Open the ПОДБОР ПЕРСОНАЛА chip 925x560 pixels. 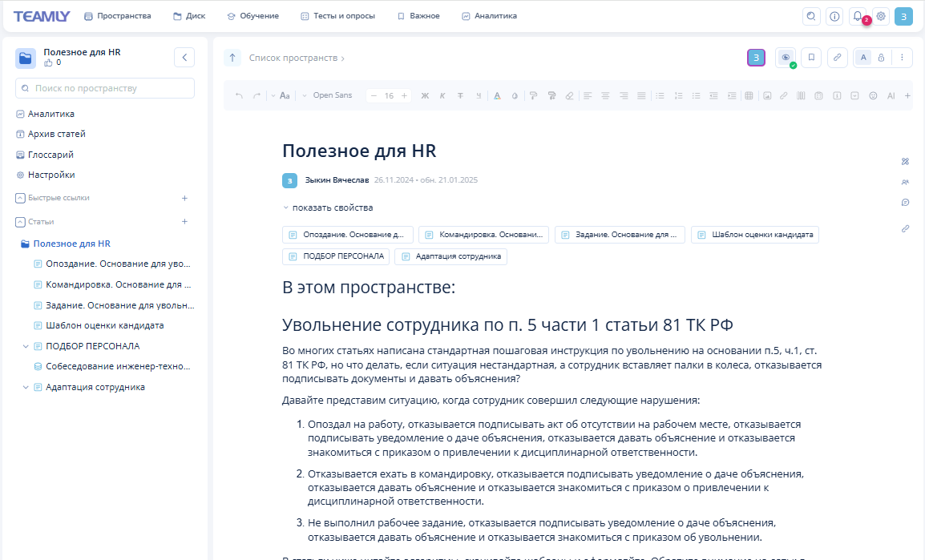[336, 256]
